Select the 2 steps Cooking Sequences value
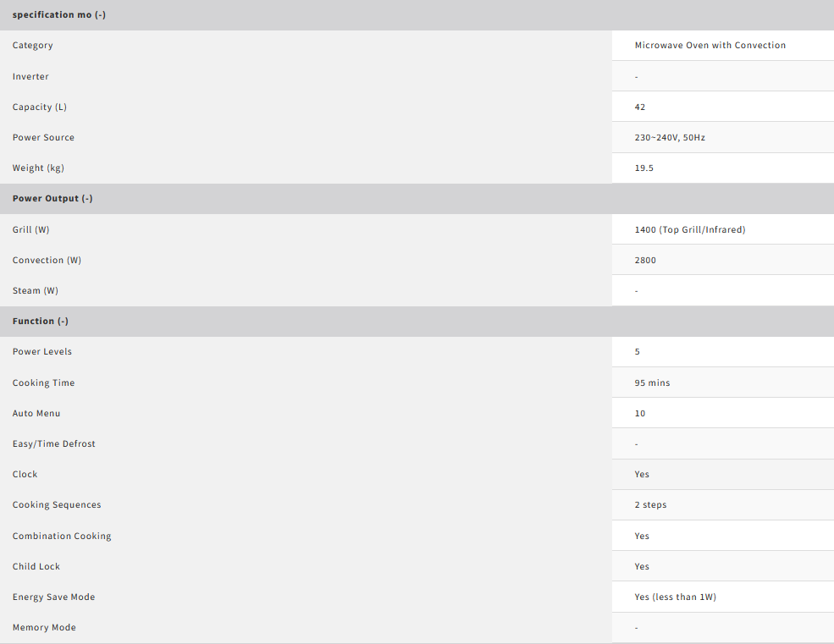 coord(650,505)
